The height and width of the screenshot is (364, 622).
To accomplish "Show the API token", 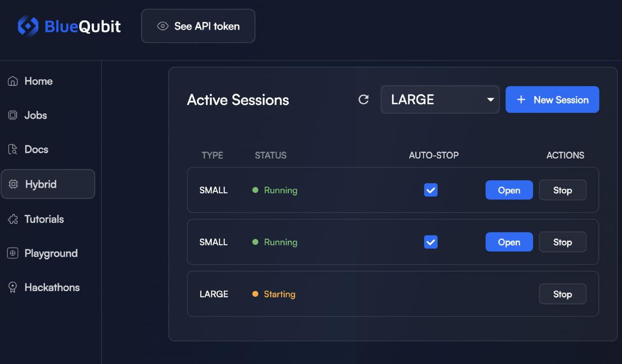I will coord(198,26).
